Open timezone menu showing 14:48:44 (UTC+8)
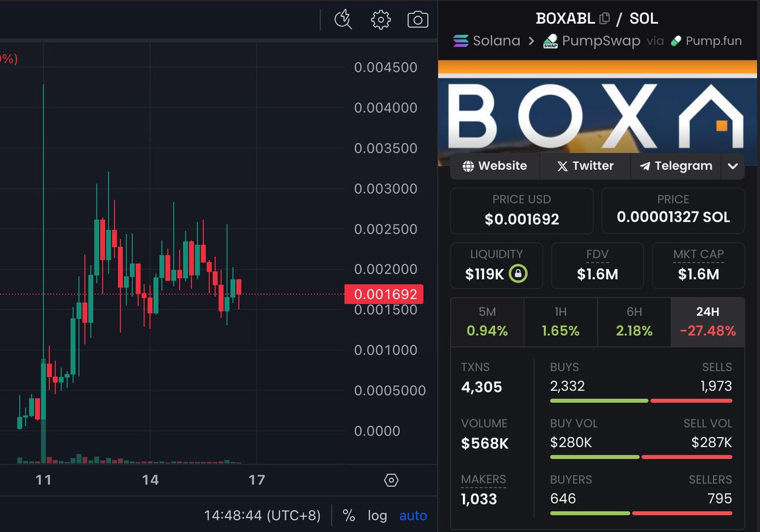 coord(262,516)
